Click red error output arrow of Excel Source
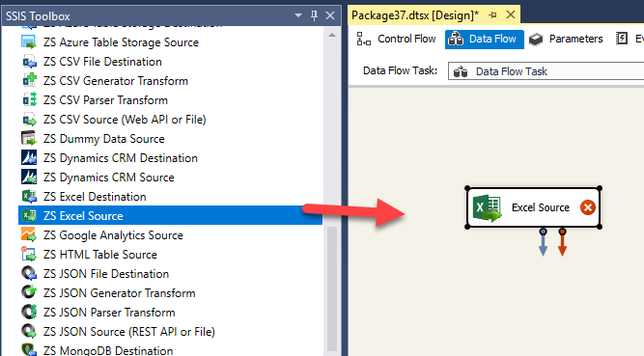The image size is (644, 356). [x=562, y=243]
